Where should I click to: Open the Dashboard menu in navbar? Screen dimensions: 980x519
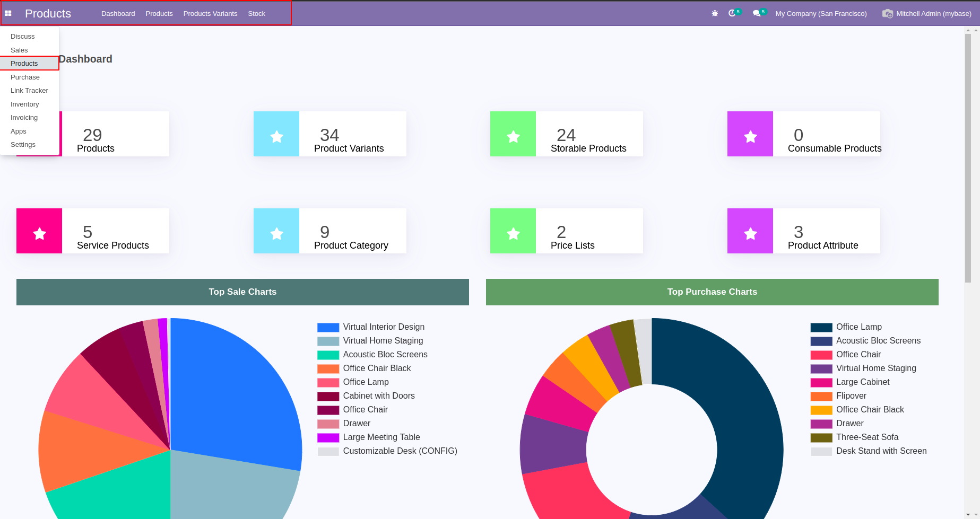(x=118, y=13)
